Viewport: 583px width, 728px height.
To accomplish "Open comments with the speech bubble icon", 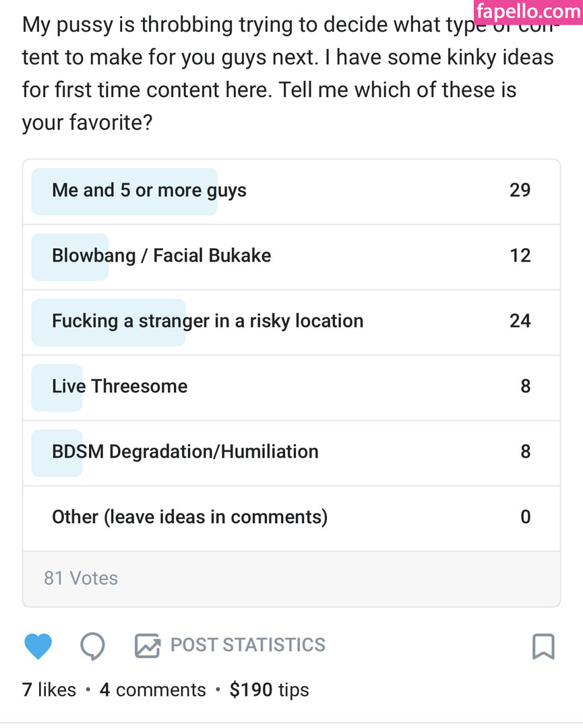I will (x=92, y=646).
